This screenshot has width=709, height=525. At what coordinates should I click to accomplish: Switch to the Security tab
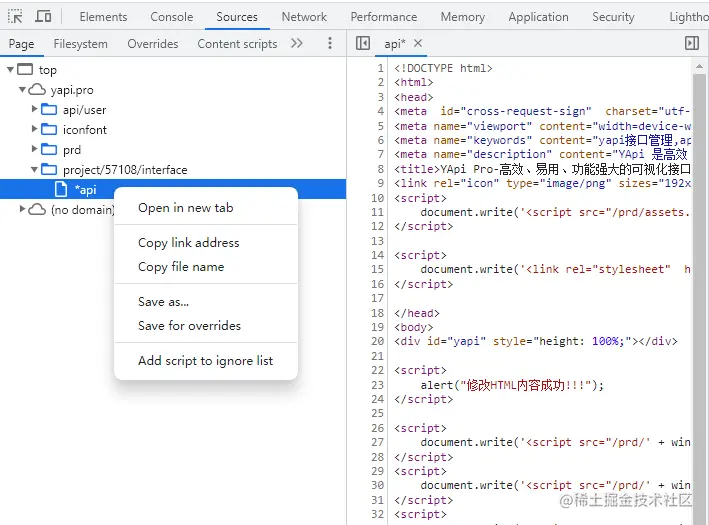[x=613, y=17]
